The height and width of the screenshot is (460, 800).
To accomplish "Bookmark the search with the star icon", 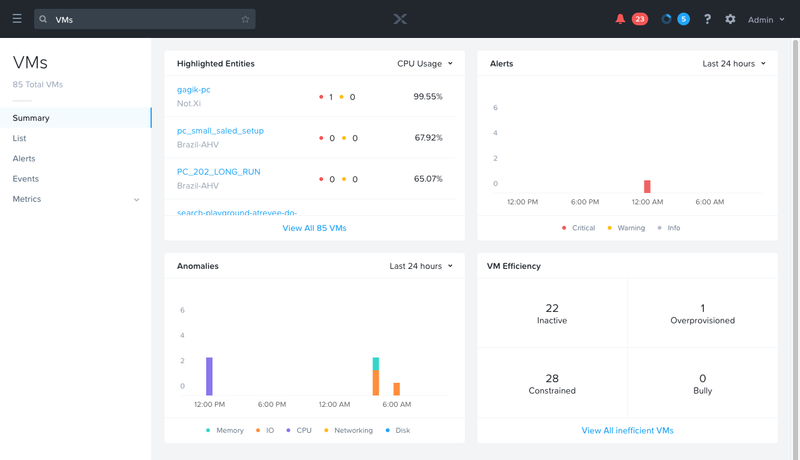I will pyautogui.click(x=245, y=19).
